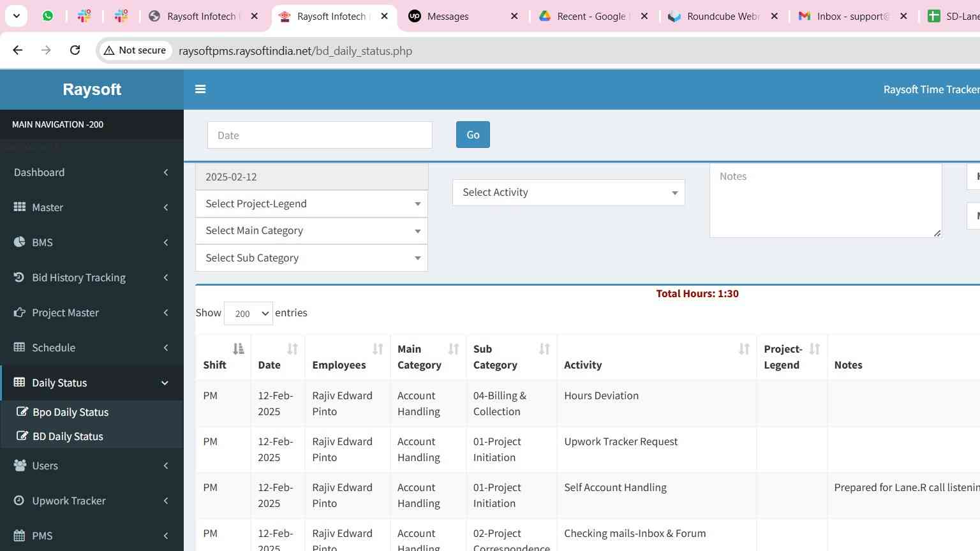
Task: Click the browser address bar URL
Action: point(295,50)
